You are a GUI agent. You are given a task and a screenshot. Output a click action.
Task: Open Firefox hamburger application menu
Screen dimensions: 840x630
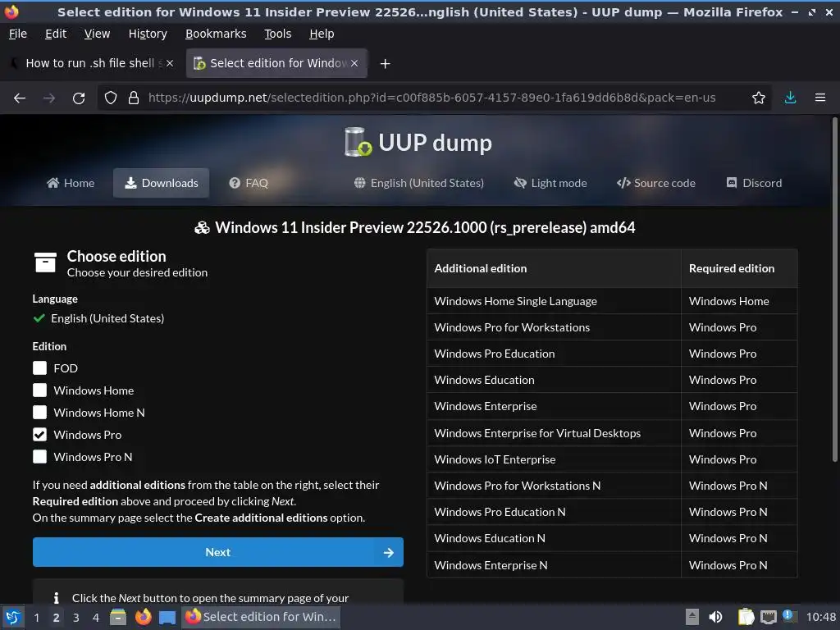[819, 98]
